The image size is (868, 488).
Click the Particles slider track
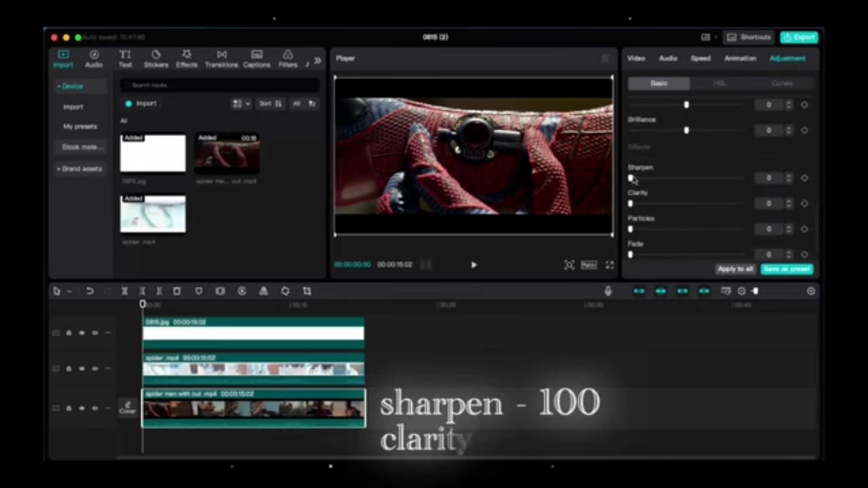point(686,229)
